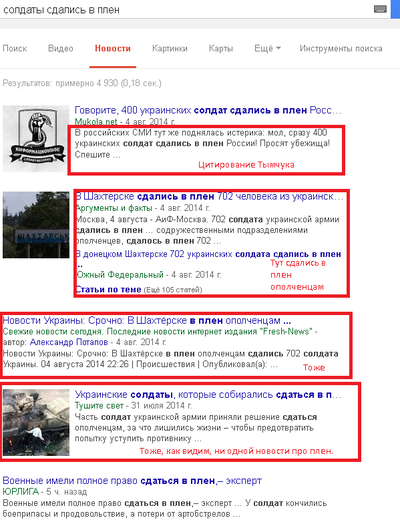Open headline В Шахтерске сдались в плен 702

(210, 197)
